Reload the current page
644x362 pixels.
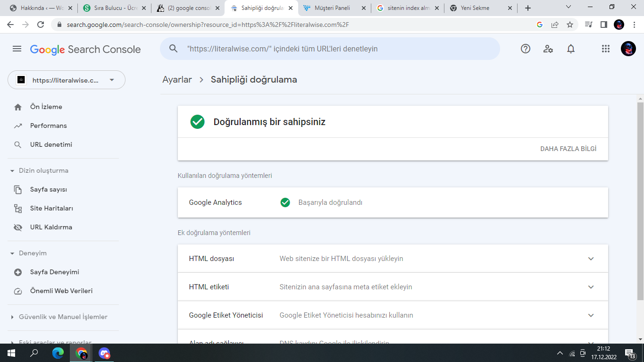(x=41, y=25)
